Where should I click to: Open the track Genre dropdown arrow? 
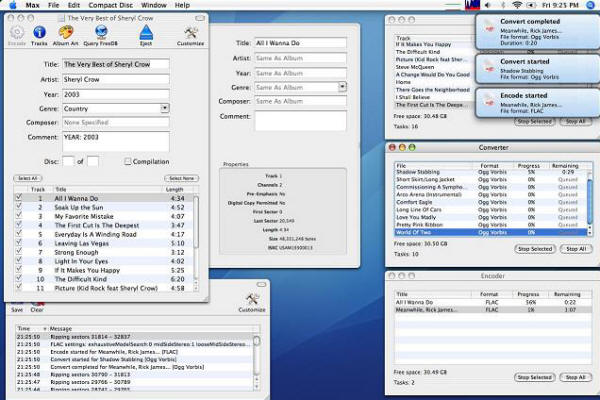342,87
